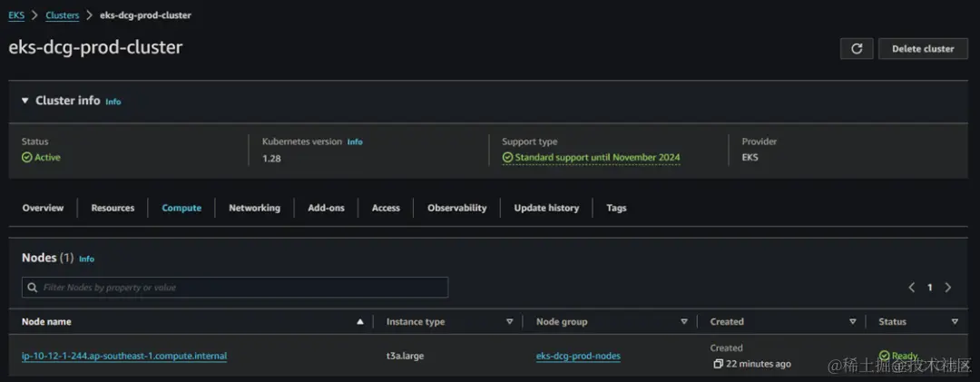Image resolution: width=980 pixels, height=382 pixels.
Task: Sort by Node name column arrow
Action: click(360, 322)
